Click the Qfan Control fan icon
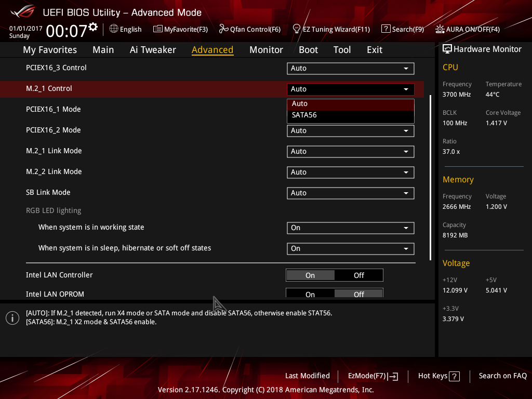Viewport: 532px width, 399px height. 223,29
